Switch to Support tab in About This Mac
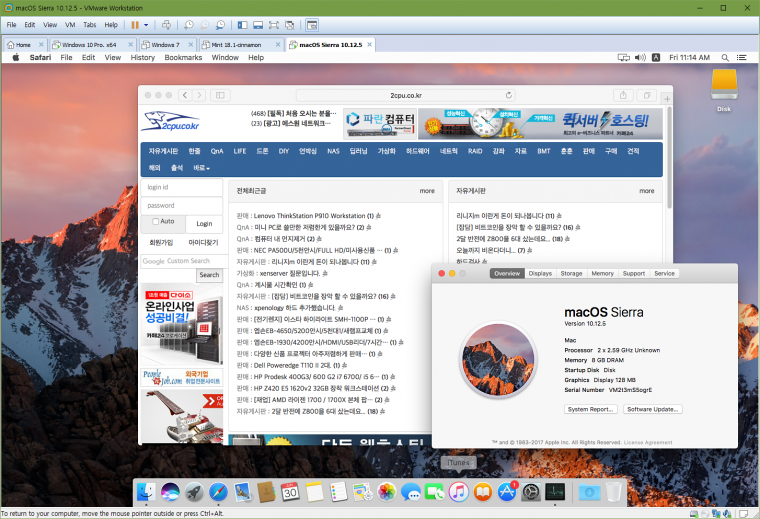 point(633,273)
